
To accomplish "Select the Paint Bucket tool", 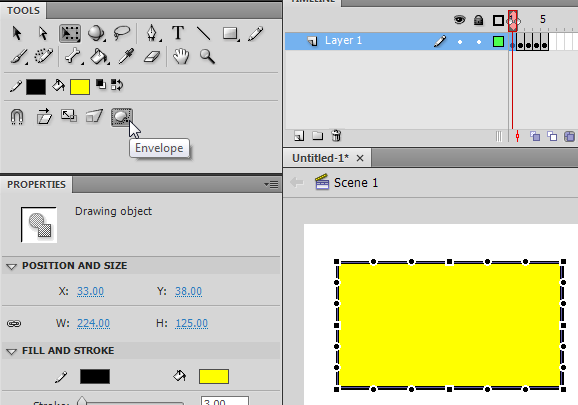I will tap(99, 56).
